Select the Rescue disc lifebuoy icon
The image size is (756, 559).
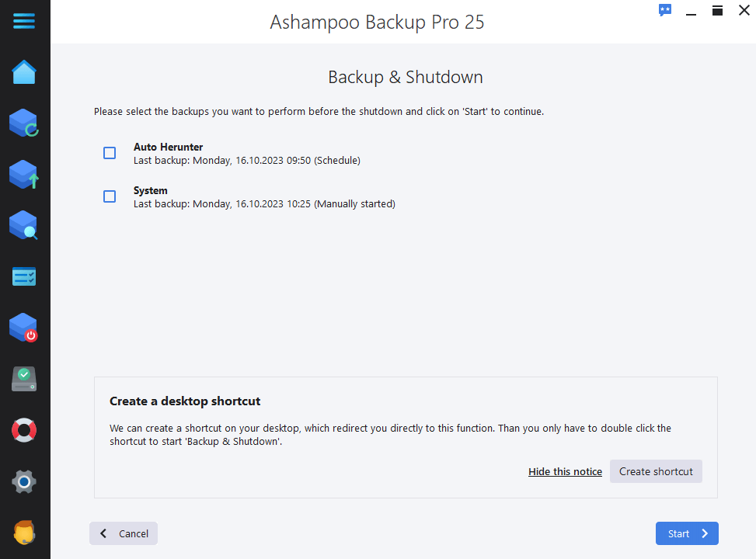point(24,429)
